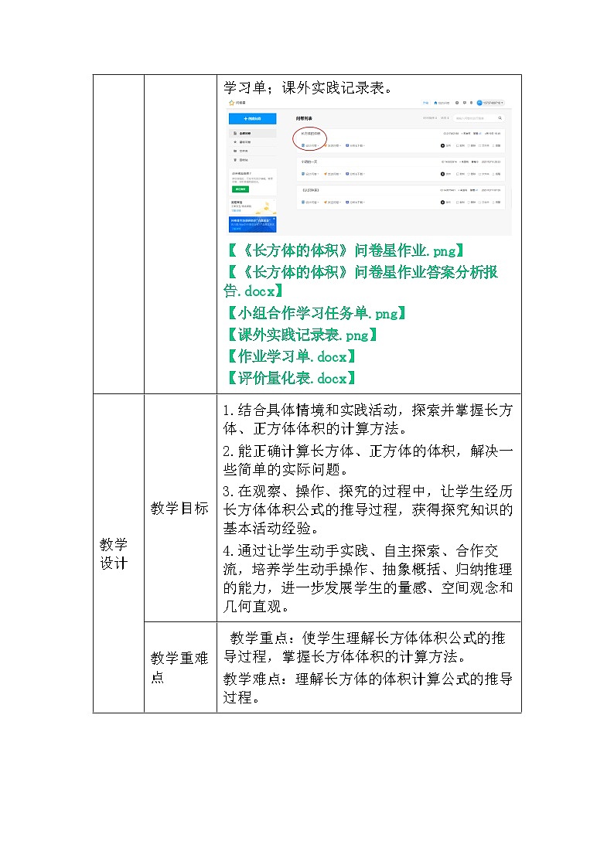Image resolution: width=614 pixels, height=868 pixels.
Task: Click the 问卷列表 heading in embedded screenshot
Action: 304,118
